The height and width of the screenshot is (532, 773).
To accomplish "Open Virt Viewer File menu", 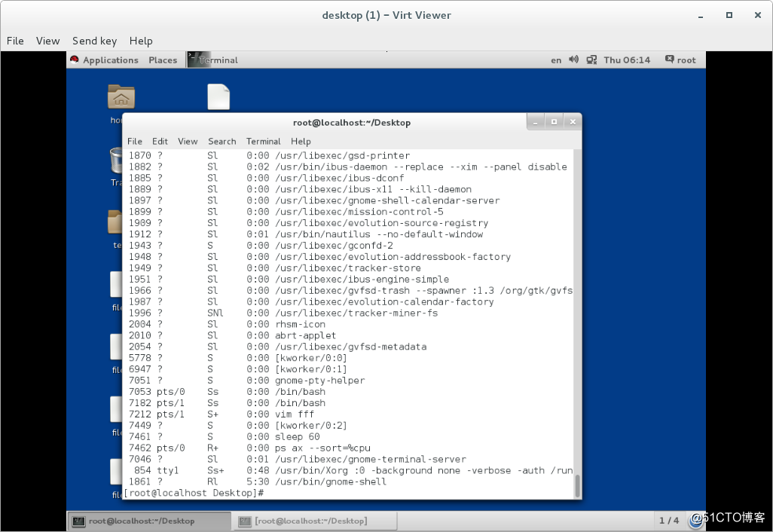I will click(x=15, y=41).
